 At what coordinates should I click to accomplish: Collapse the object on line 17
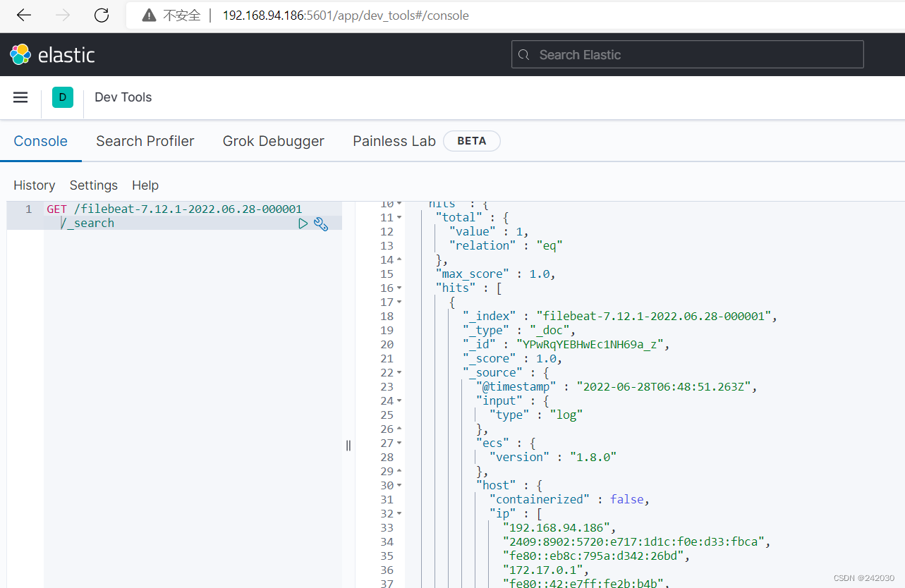(399, 302)
